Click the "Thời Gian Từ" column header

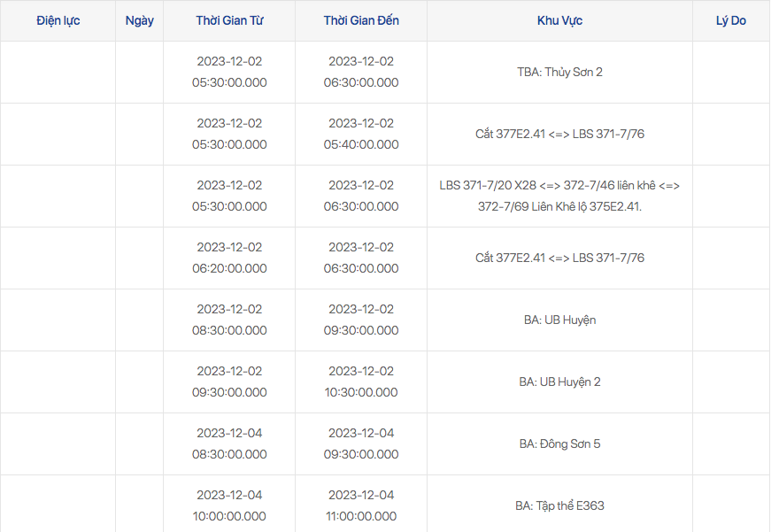(229, 20)
